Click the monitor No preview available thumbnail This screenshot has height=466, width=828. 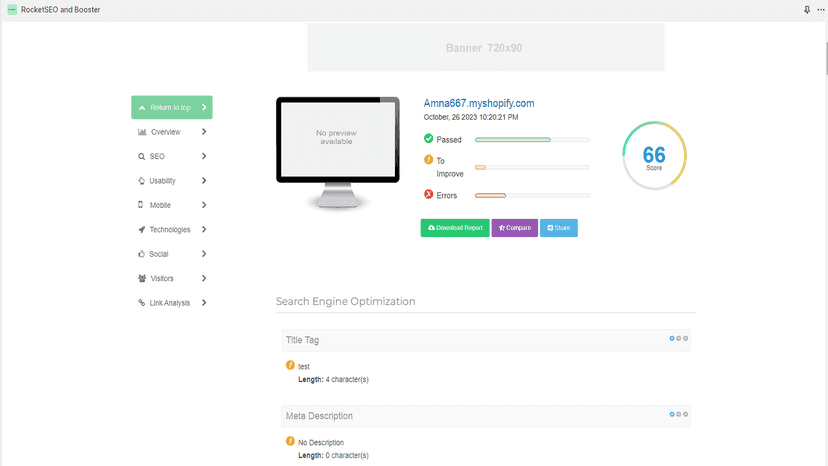coord(338,153)
